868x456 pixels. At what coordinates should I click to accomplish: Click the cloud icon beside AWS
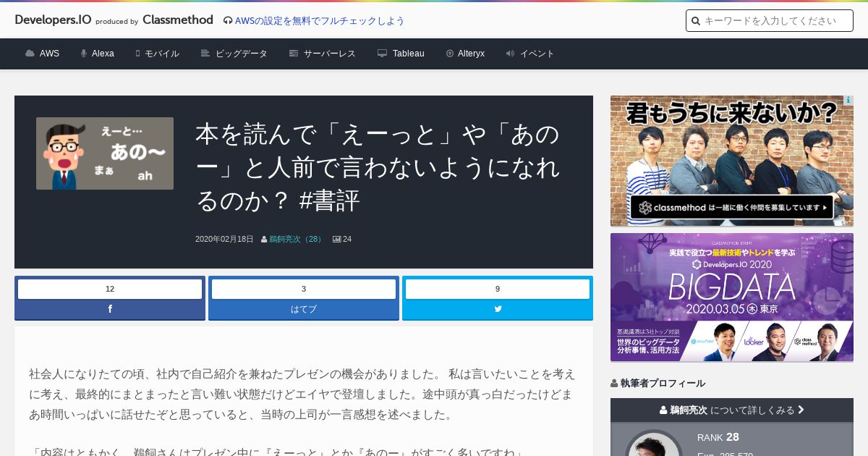(x=30, y=54)
